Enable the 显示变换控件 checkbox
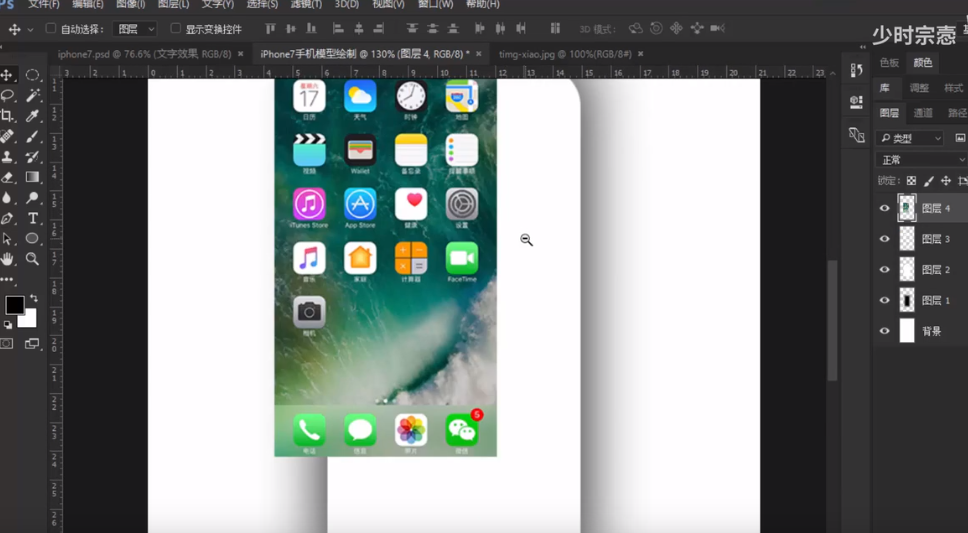The width and height of the screenshot is (968, 533). click(x=175, y=28)
